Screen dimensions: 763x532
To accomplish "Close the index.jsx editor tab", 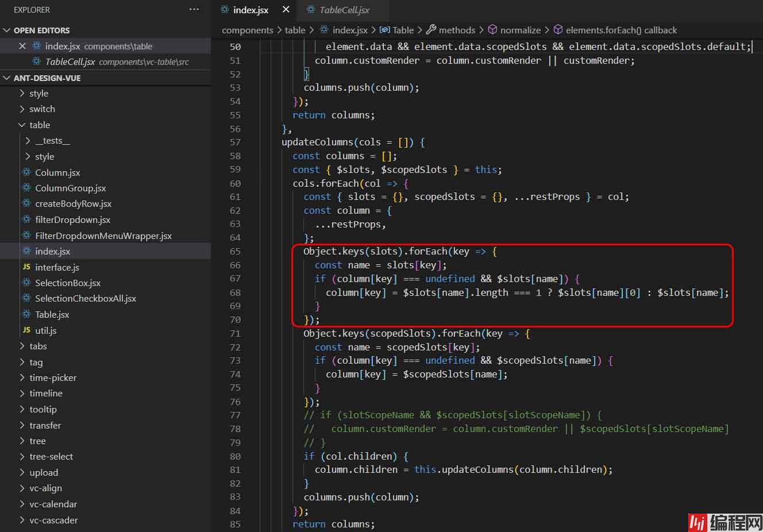I will click(286, 10).
